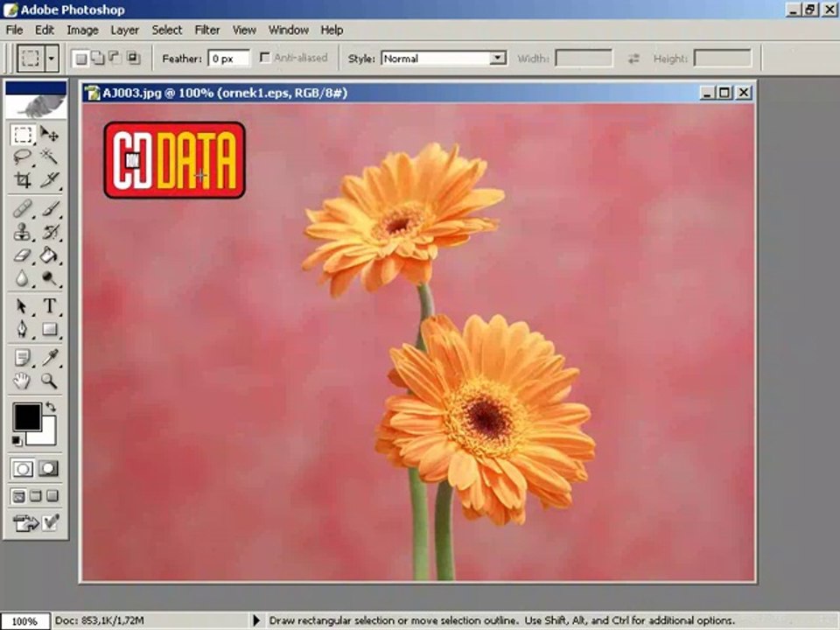Image resolution: width=840 pixels, height=630 pixels.
Task: Open the Style dropdown set to Normal
Action: pos(444,58)
